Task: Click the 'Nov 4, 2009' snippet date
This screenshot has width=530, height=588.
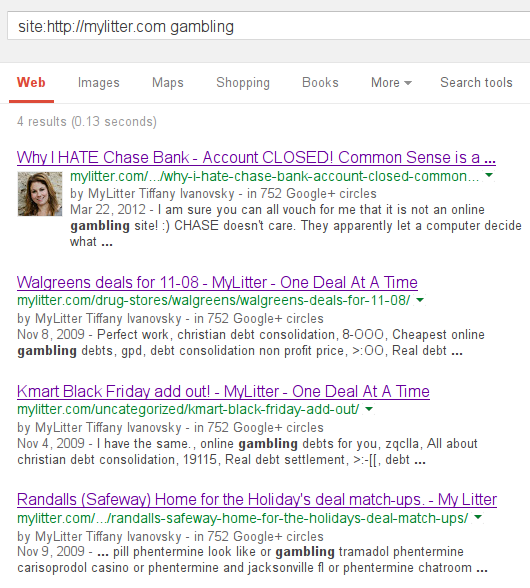Action: click(51, 444)
